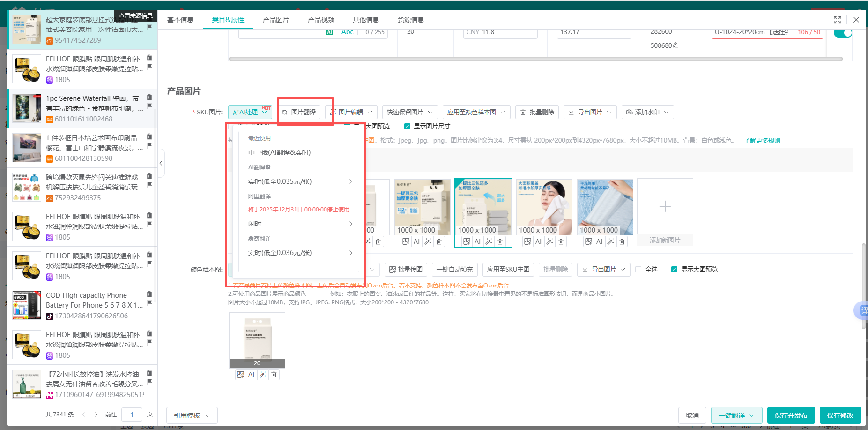Open the 应用至颜色样本图 dropdown
The image size is (868, 430).
(476, 112)
